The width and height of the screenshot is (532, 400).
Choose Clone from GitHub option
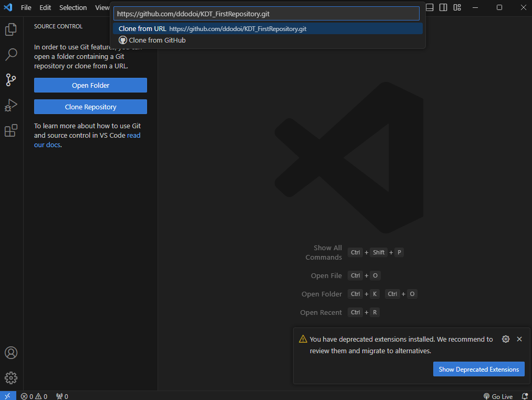[x=268, y=40]
